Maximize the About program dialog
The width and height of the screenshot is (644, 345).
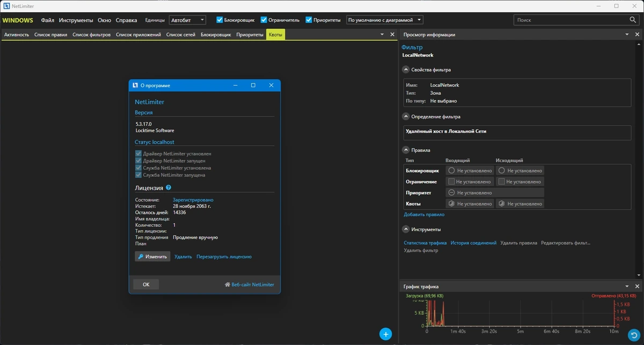(x=253, y=85)
